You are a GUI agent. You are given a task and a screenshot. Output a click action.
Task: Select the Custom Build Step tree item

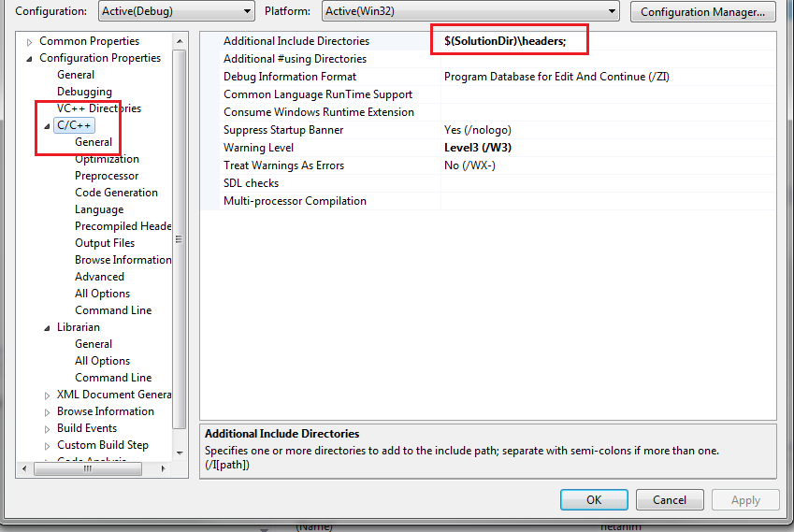102,445
